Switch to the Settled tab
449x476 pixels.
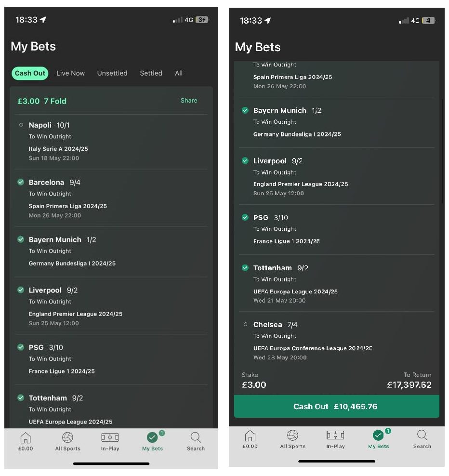[151, 73]
